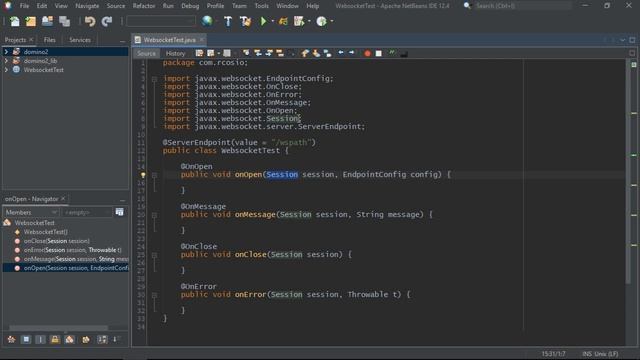Minimize the Projects window group
The height and width of the screenshot is (360, 640).
point(122,40)
